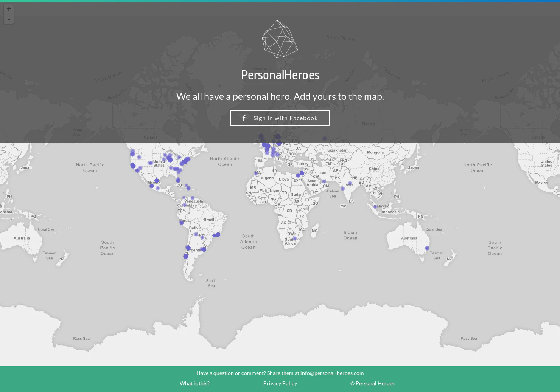The image size is (560, 392).
Task: Click the 'Arabian Sea' map label
Action: click(333, 194)
